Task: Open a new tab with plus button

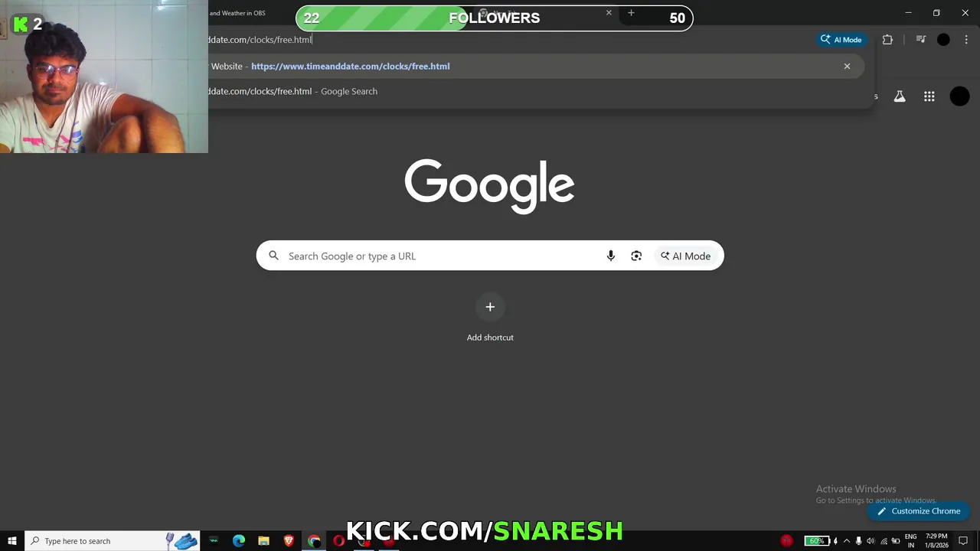Action: pyautogui.click(x=631, y=13)
